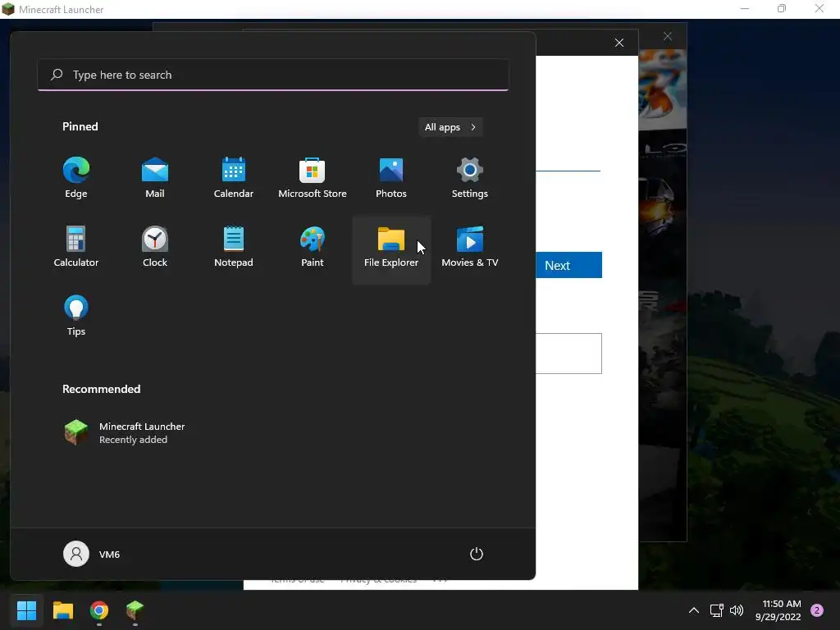Focus the Type here to search box
The height and width of the screenshot is (630, 840).
click(x=273, y=75)
